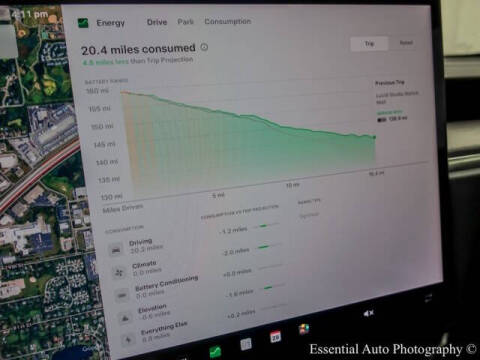Select the Battery Conditioning label
Screen dimensions: 480x360
(x=166, y=283)
